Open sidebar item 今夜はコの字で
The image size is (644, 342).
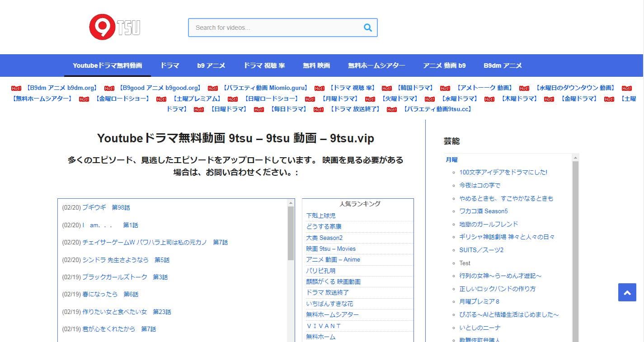[480, 185]
